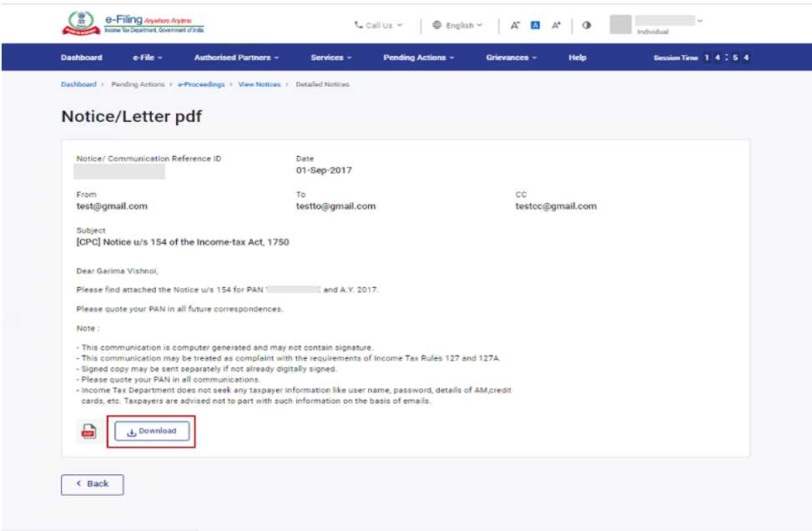
Task: Open the Call Us dropdown
Action: point(378,25)
